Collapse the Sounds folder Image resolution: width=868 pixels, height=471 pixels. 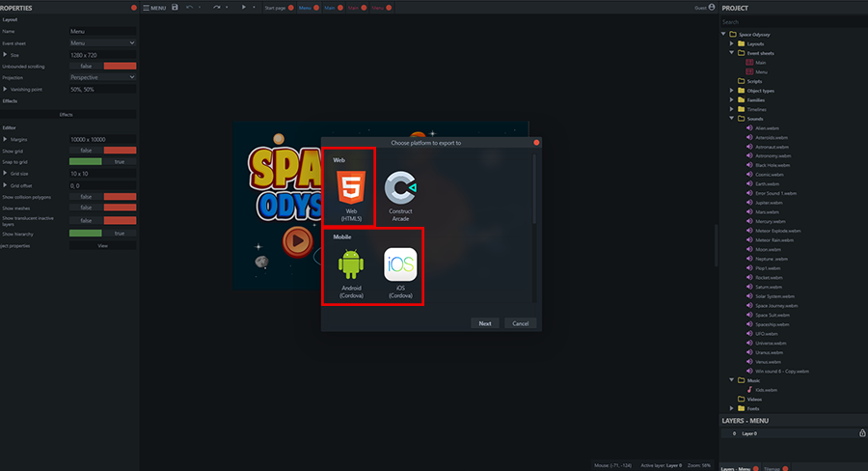731,118
